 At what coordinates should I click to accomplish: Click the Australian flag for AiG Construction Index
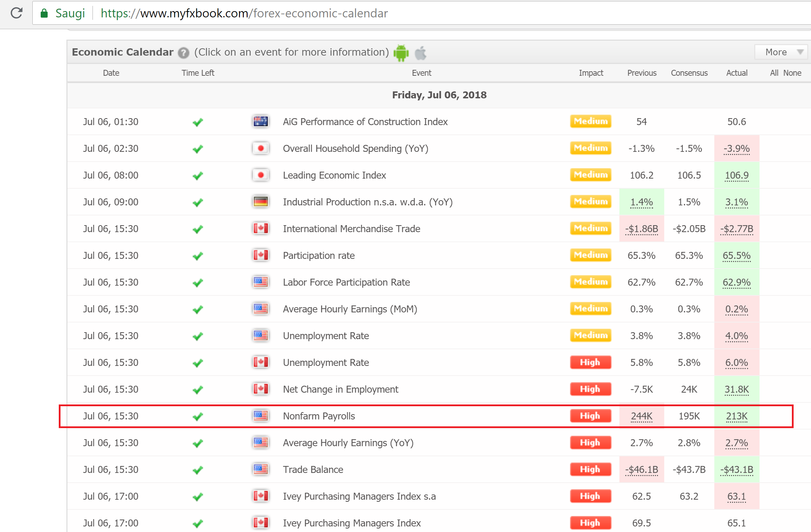click(x=260, y=122)
